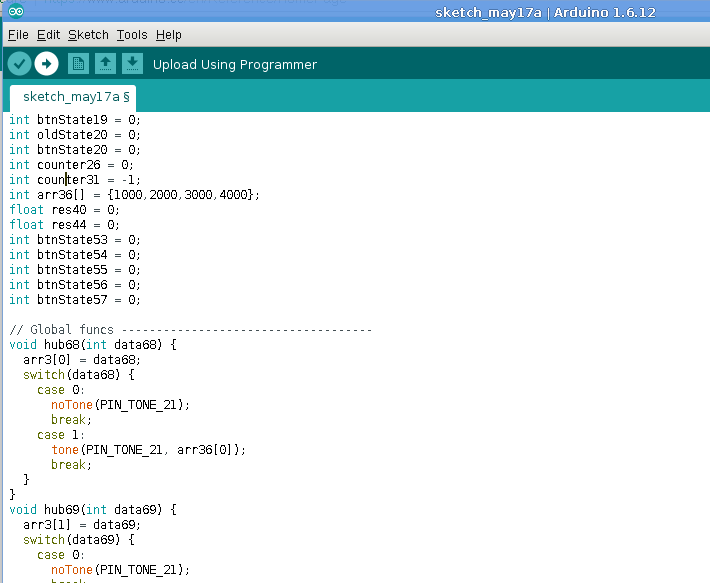
Task: Click the Verify checkmark icon
Action: [x=19, y=64]
